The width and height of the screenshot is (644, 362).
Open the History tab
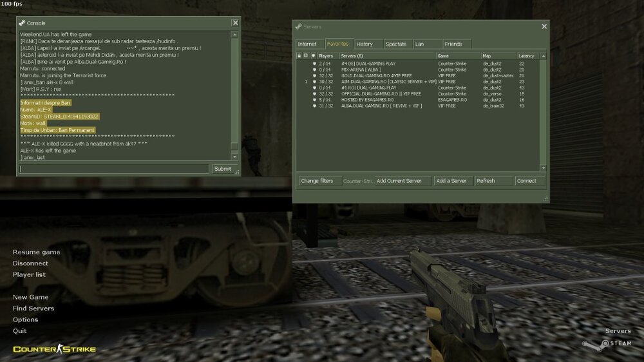[x=365, y=44]
